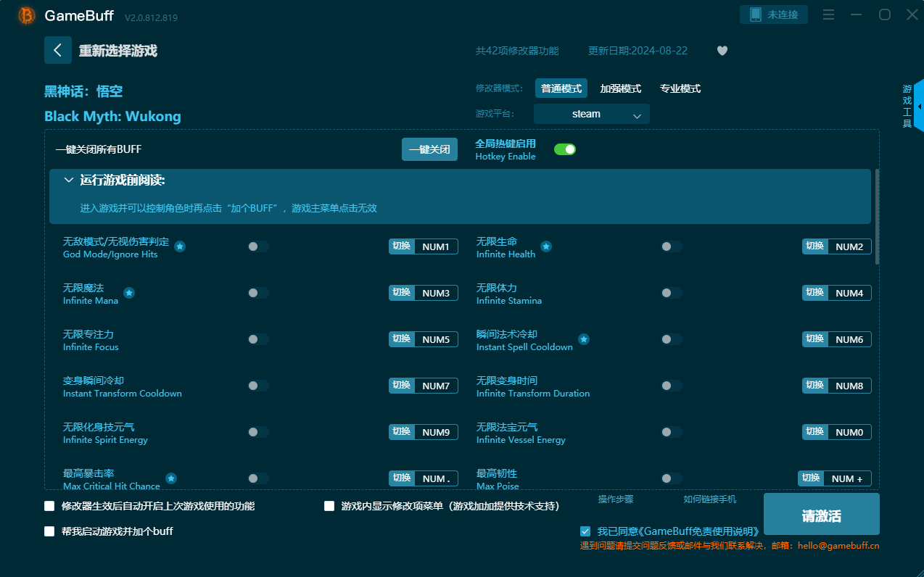The image size is (924, 577).
Task: Open the 切换 hotkey dropdown for NUM7
Action: 402,386
